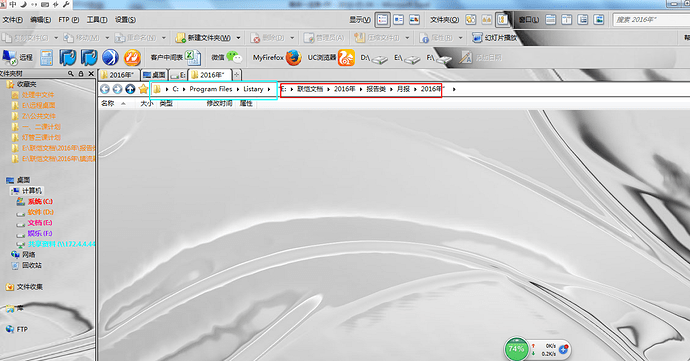
Task: Go up one folder level
Action: pos(130,89)
